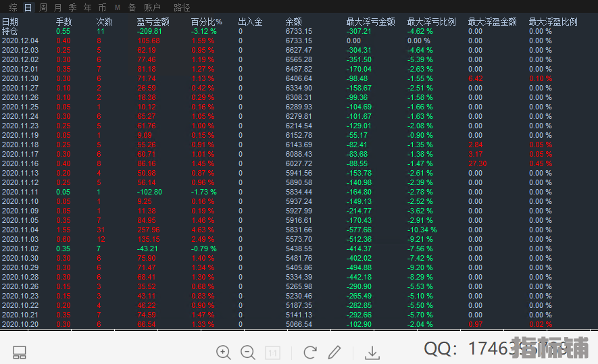
Task: Open the 账户 account tab
Action: [x=153, y=7]
